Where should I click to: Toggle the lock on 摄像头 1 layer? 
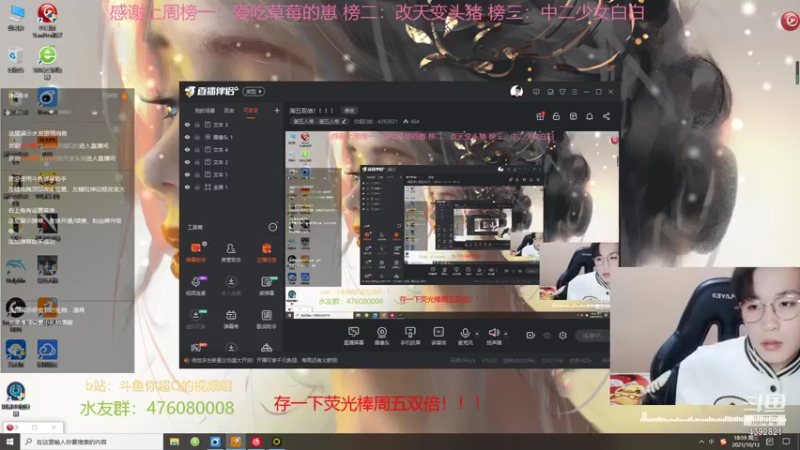(x=197, y=137)
